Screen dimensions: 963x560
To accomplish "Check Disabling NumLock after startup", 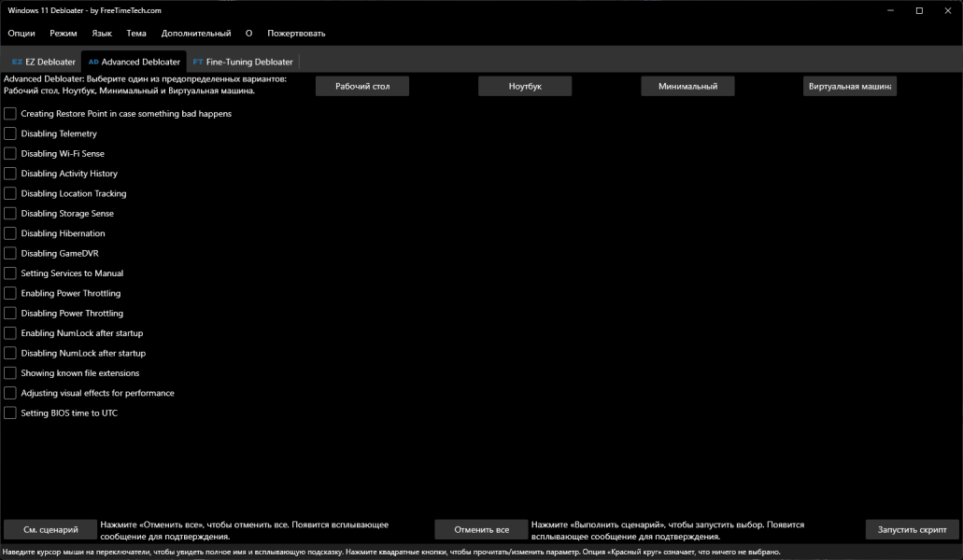I will (x=10, y=353).
